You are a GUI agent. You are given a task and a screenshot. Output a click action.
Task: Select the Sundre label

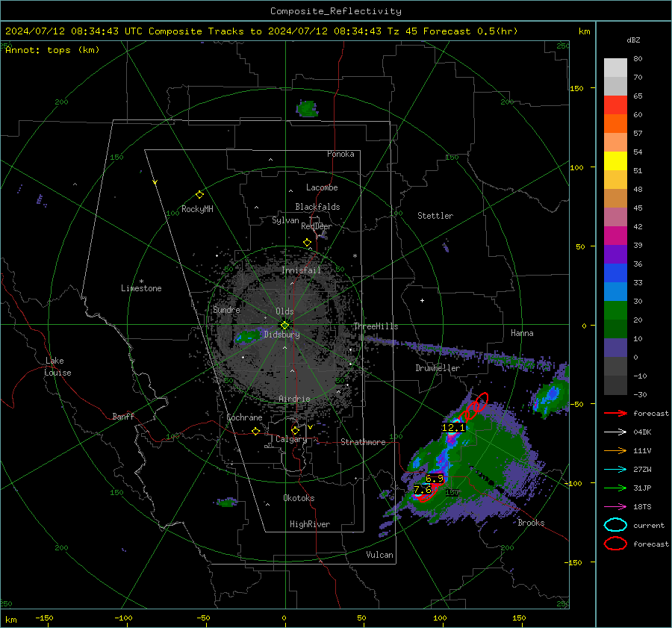coord(226,309)
